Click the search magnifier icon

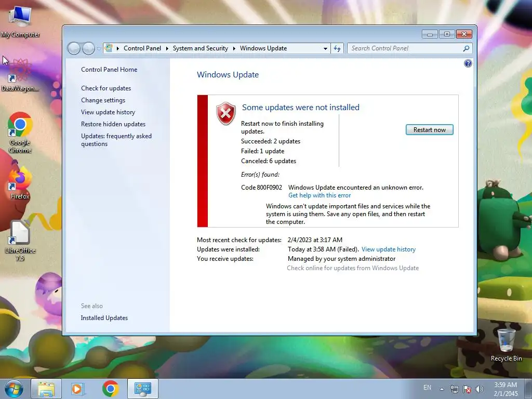pos(466,48)
